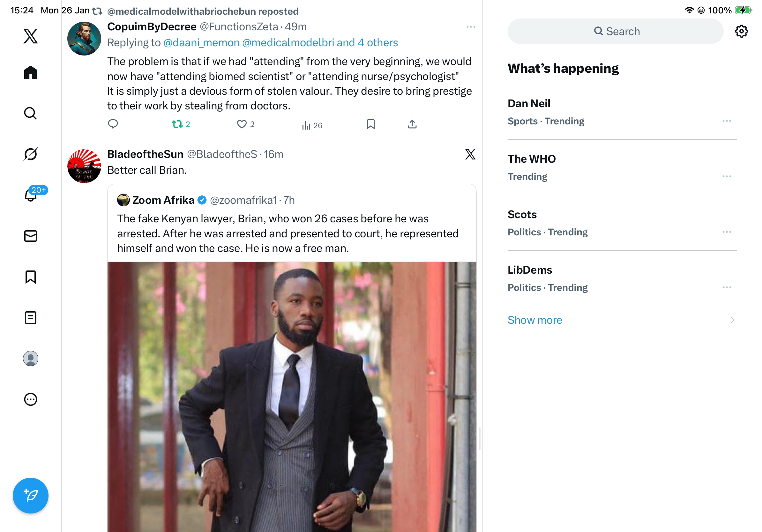Click the compose new post button

click(x=31, y=496)
